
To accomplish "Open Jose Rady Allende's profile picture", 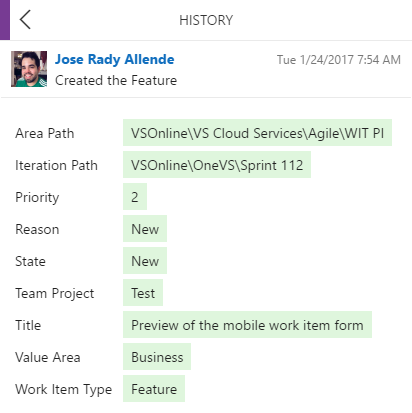I will (x=29, y=69).
